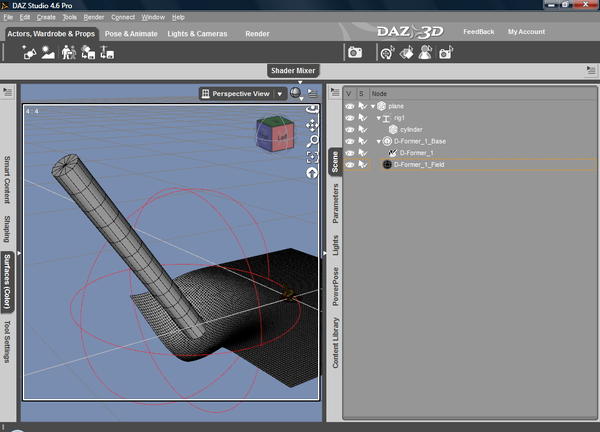This screenshot has width=600, height=432.
Task: Collapse the rig1 node
Action: [378, 118]
